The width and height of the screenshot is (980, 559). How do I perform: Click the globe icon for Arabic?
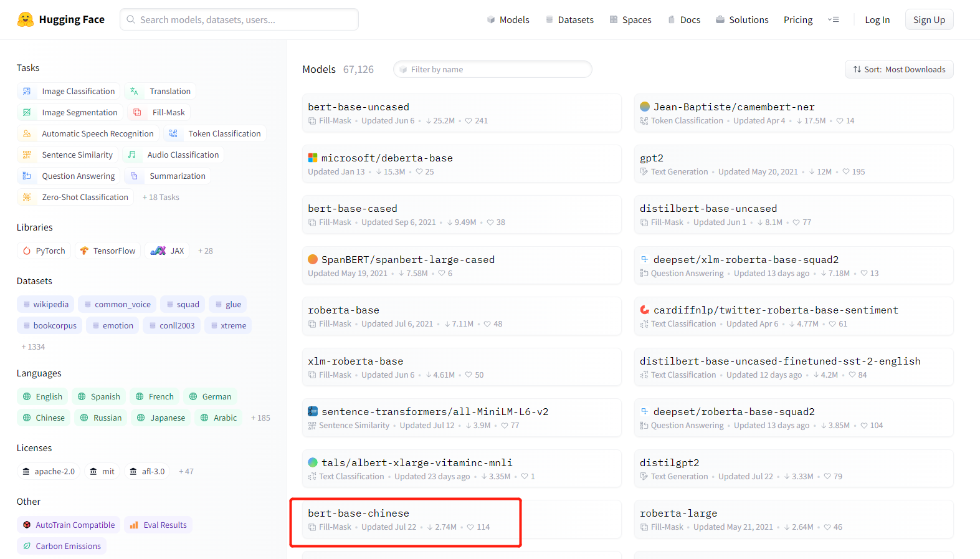tap(204, 418)
